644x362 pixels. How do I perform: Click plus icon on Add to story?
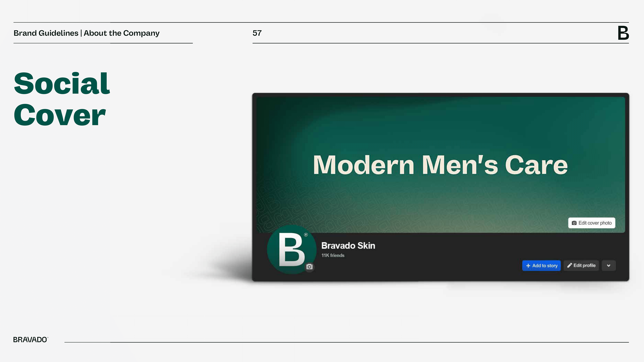tap(528, 266)
